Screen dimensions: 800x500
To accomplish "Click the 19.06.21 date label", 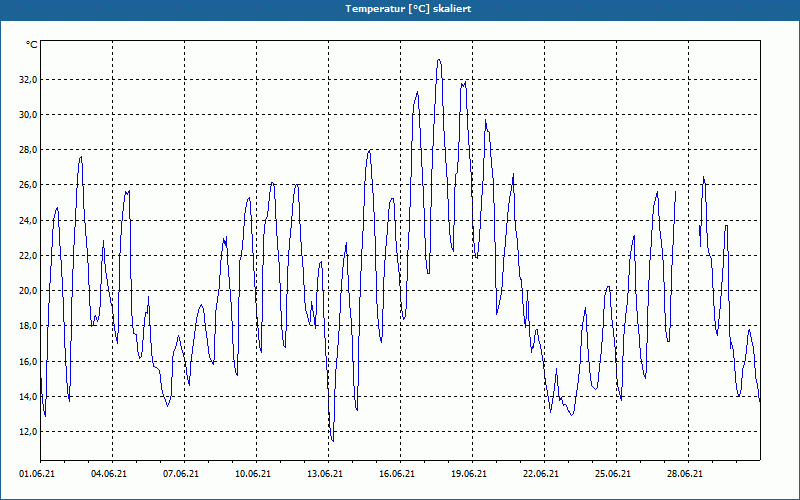I will tap(468, 474).
